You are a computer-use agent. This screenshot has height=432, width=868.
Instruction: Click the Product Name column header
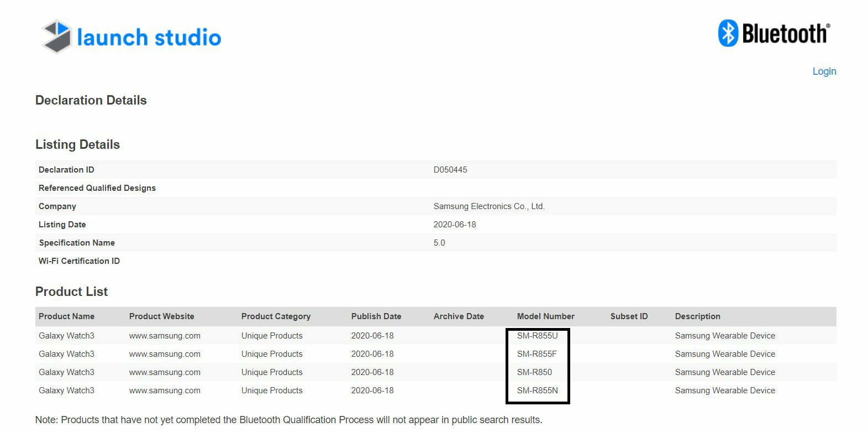click(66, 316)
